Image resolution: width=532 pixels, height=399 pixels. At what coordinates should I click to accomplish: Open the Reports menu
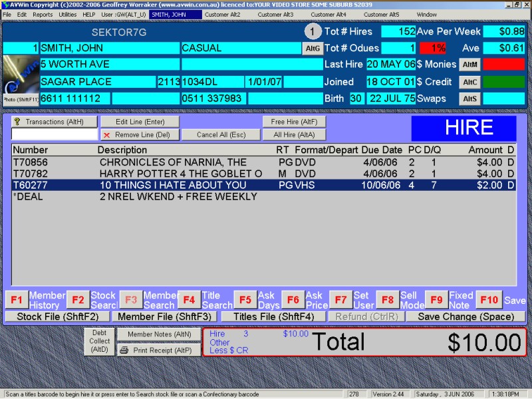pyautogui.click(x=43, y=14)
